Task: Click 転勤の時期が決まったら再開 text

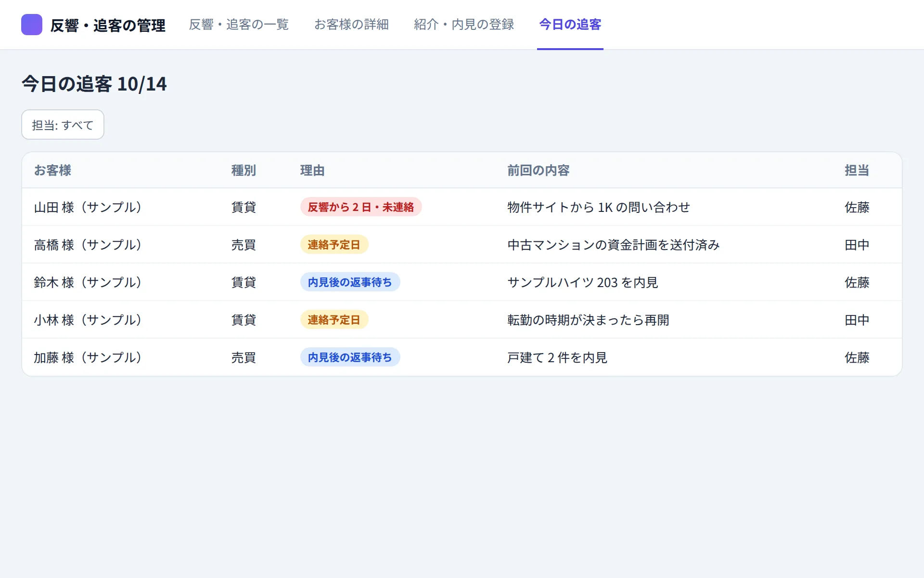Action: pos(588,320)
